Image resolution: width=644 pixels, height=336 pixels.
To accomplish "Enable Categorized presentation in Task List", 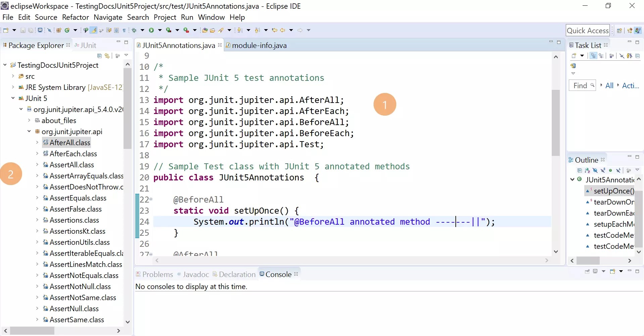I will [593, 56].
